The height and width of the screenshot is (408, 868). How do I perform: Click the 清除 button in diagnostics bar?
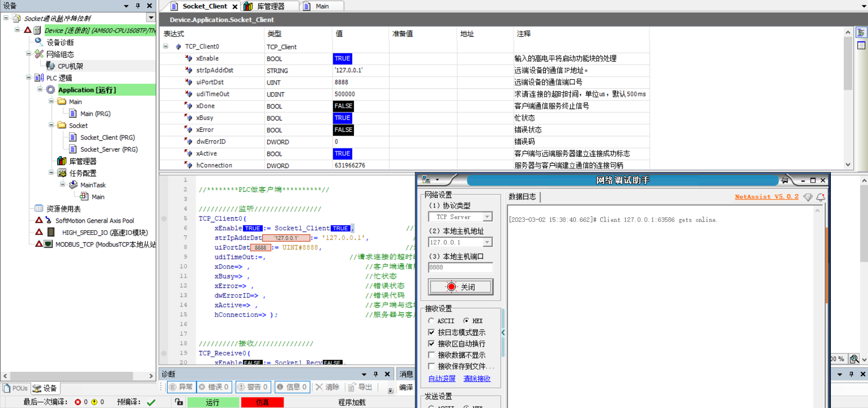(x=328, y=387)
